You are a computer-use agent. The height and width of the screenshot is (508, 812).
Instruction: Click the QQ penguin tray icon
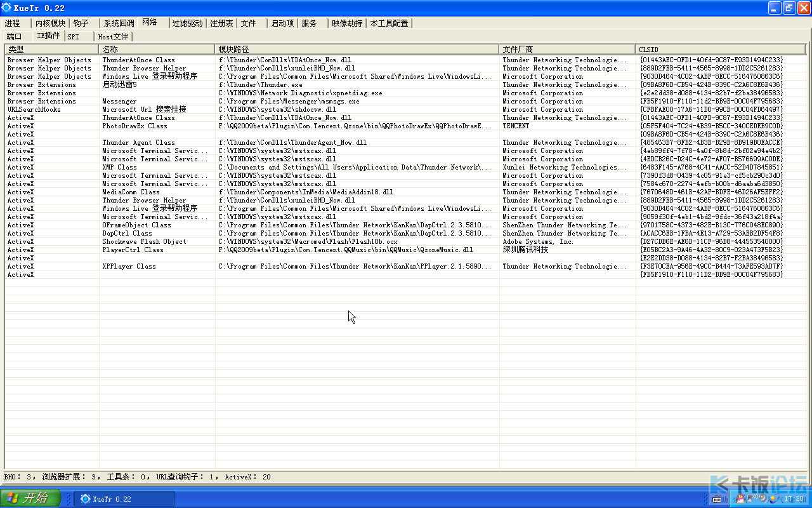coord(740,499)
